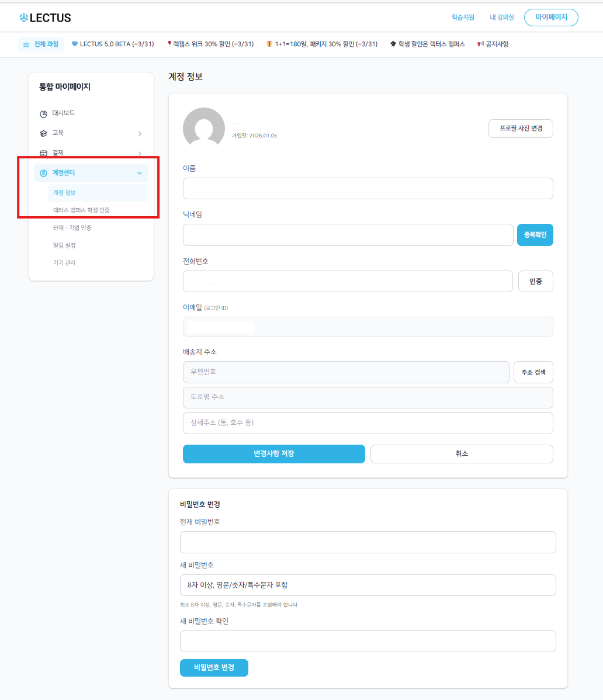The image size is (603, 700).
Task: Collapse the 계정센터 section chevron
Action: 140,173
